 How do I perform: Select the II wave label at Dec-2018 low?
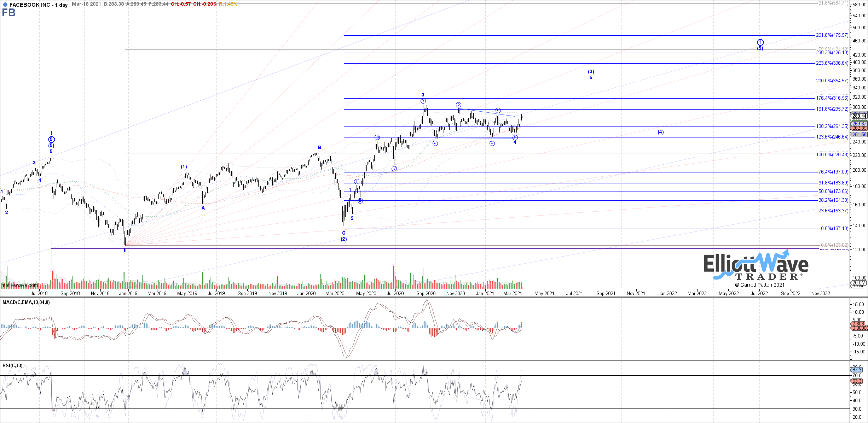125,250
